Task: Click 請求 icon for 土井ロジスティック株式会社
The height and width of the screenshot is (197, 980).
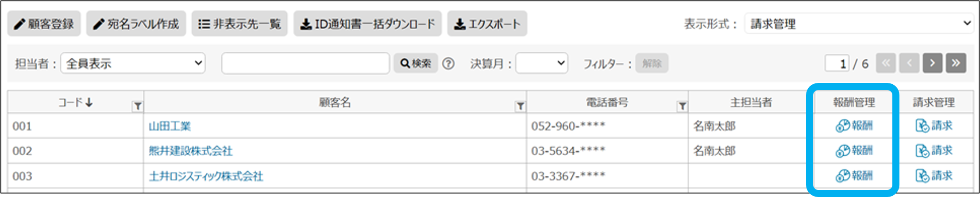Action: (933, 176)
